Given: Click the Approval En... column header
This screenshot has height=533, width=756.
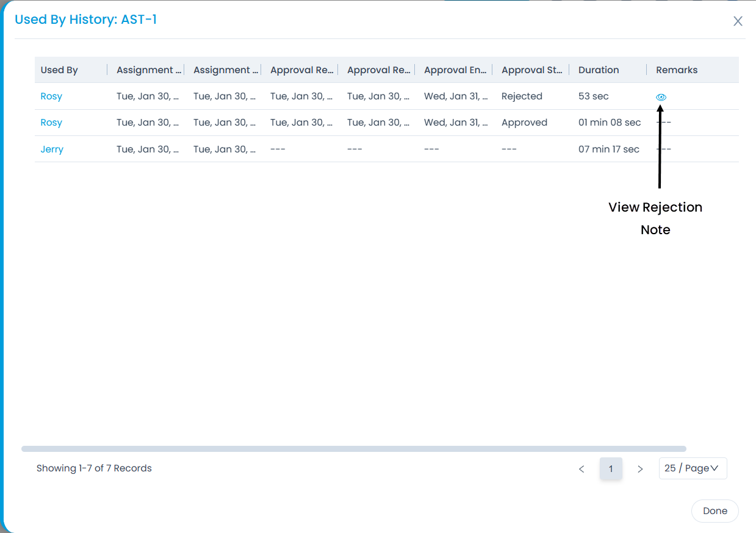Looking at the screenshot, I should click(455, 70).
